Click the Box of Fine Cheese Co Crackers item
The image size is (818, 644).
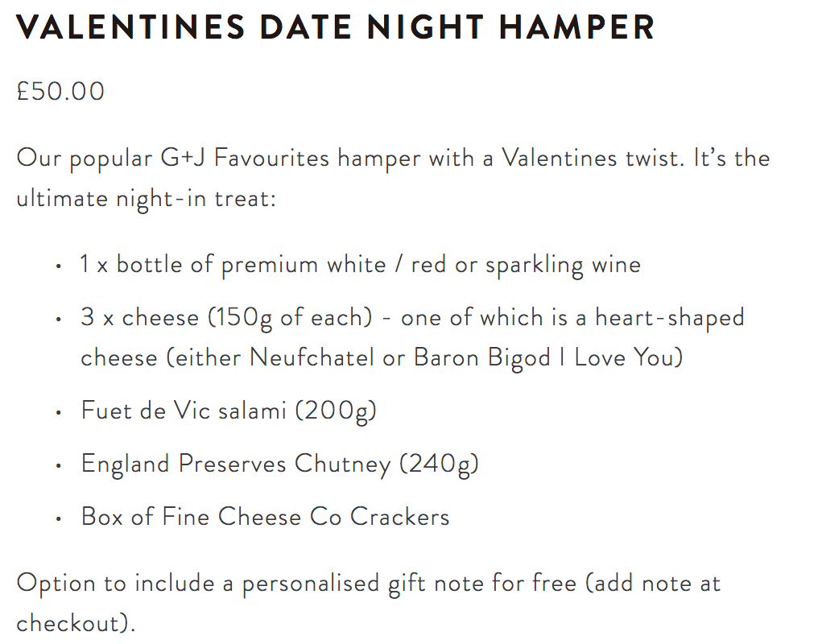[x=265, y=517]
